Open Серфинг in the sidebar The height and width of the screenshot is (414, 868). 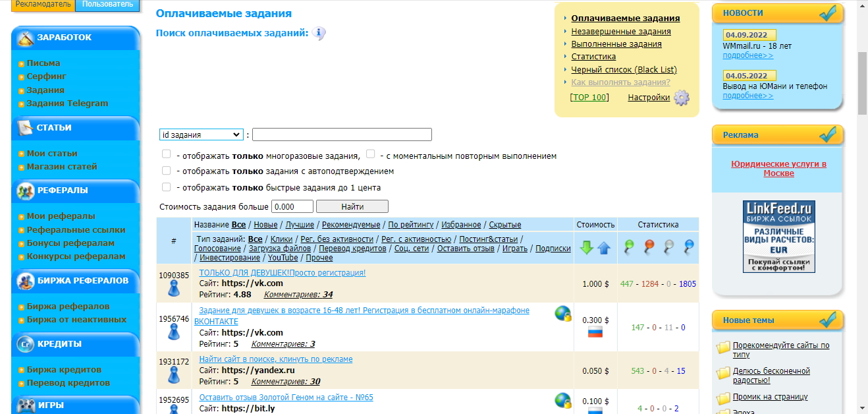[x=46, y=76]
